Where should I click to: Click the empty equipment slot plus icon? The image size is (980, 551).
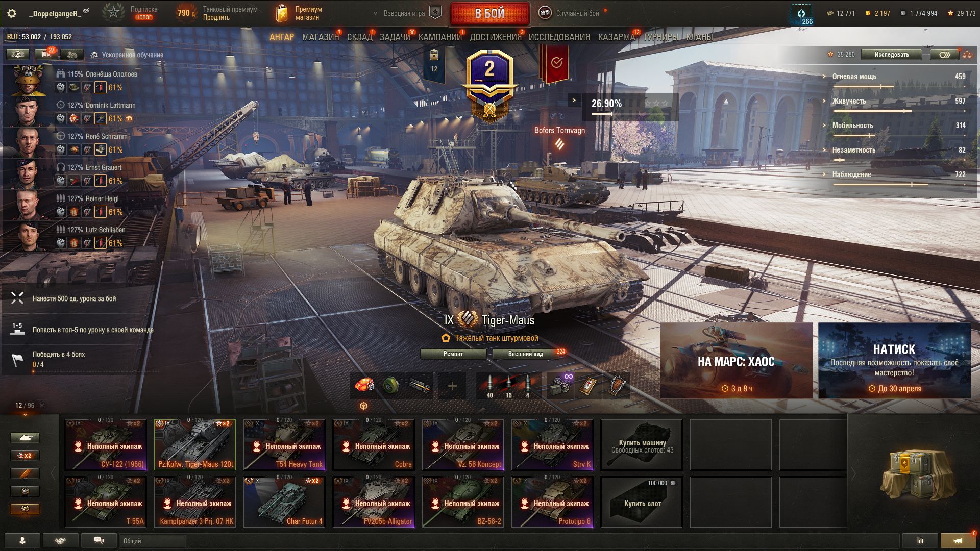coord(452,386)
